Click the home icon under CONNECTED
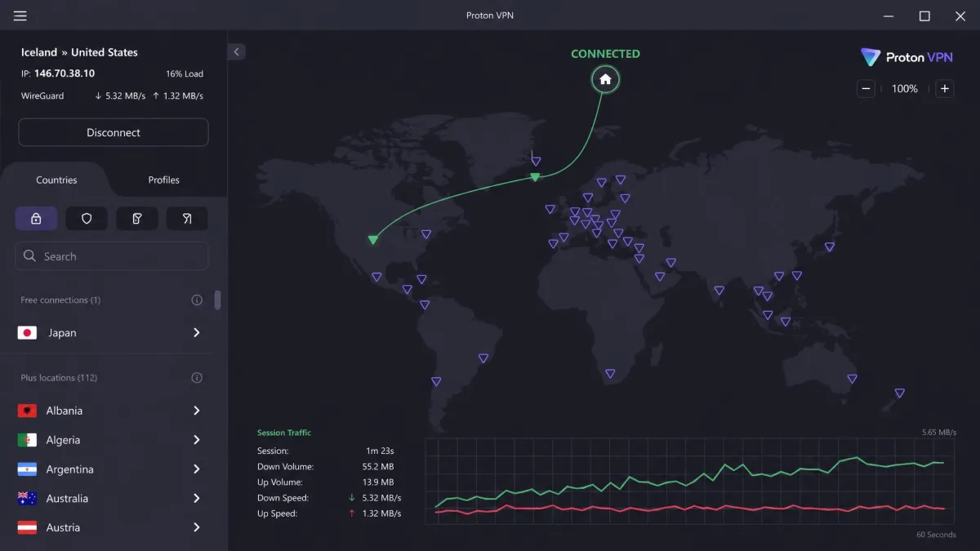This screenshot has height=551, width=980. click(x=605, y=79)
